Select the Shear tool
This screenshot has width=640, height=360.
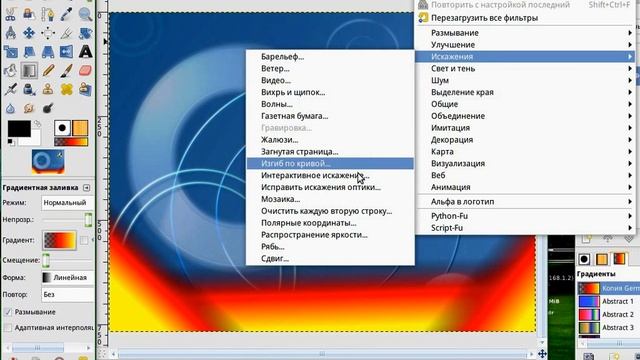[29, 52]
